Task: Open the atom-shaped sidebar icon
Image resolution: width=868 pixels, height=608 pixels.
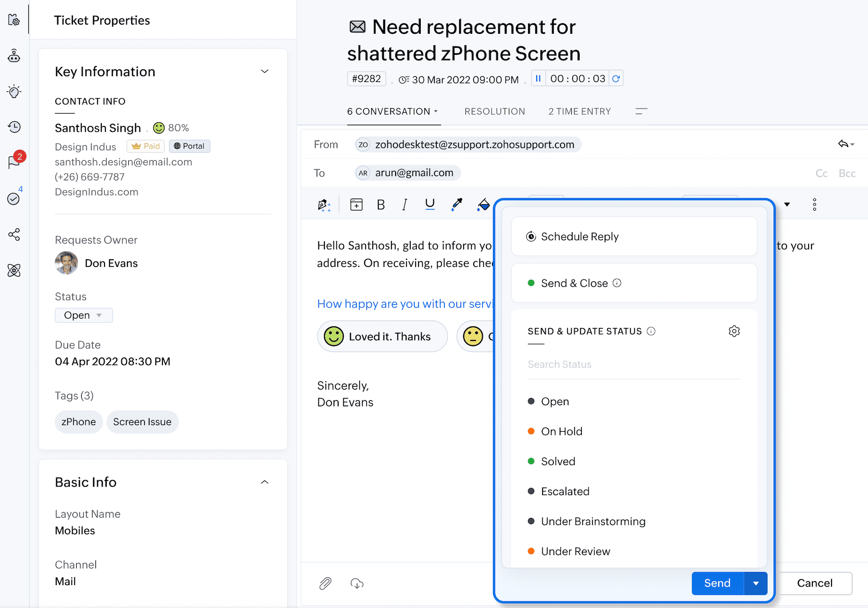Action: coord(14,270)
